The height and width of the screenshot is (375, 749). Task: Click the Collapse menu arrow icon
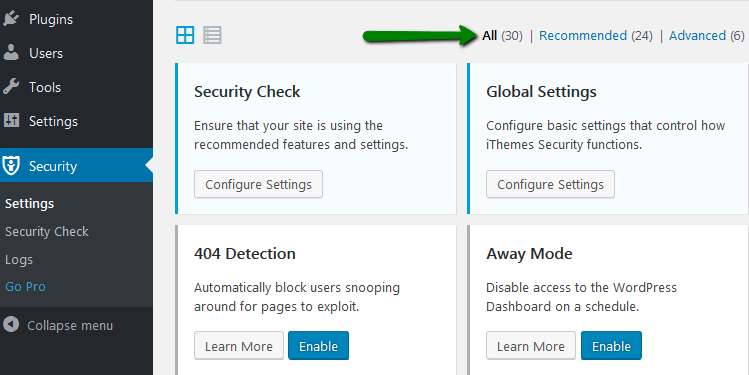(x=11, y=325)
